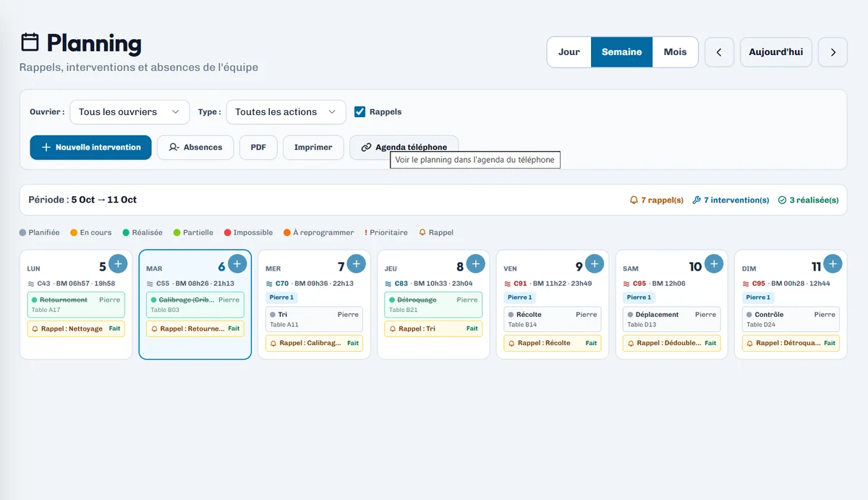Viewport: 868px width, 500px height.
Task: Click the Aujourd'hui button
Action: point(776,52)
